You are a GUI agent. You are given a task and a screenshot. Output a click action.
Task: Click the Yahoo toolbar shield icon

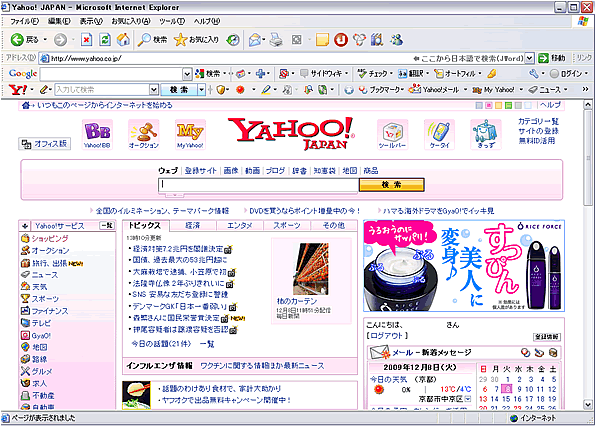pyautogui.click(x=221, y=90)
